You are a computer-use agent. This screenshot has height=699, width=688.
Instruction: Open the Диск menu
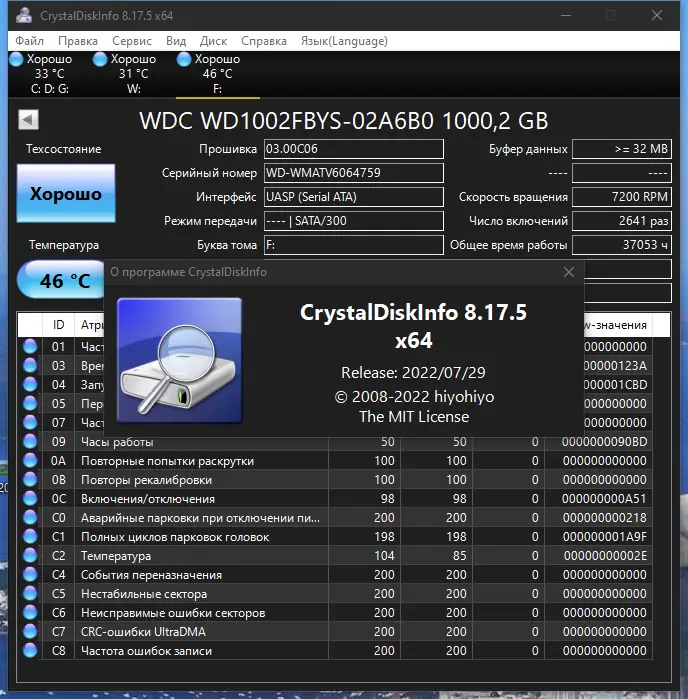(x=213, y=41)
